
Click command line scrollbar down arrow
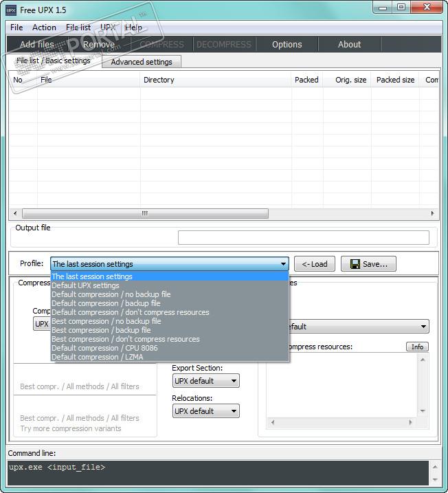click(x=435, y=479)
